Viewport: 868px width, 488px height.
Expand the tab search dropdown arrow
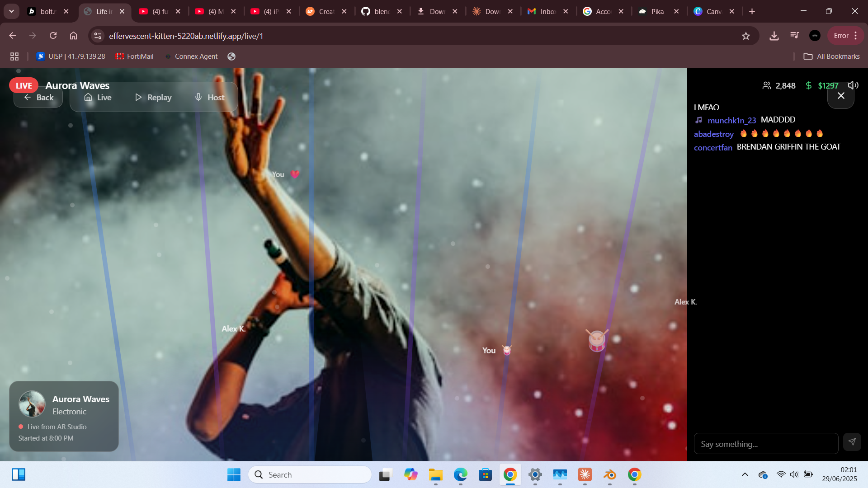coord(11,11)
